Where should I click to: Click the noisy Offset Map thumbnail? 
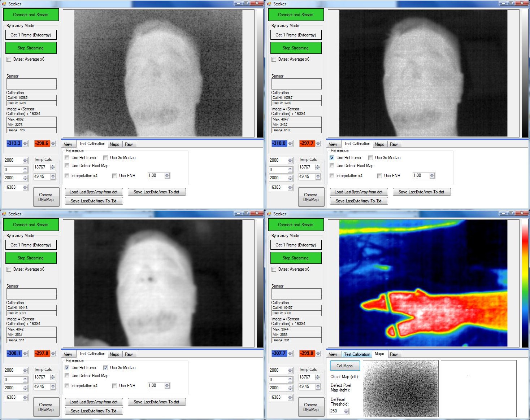pos(400,388)
